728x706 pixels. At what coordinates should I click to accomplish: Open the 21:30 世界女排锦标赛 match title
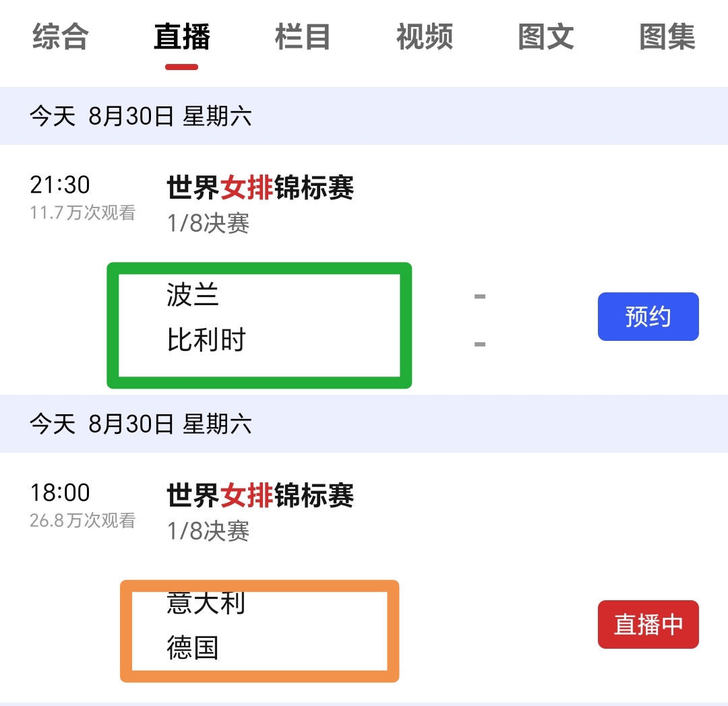pyautogui.click(x=260, y=188)
